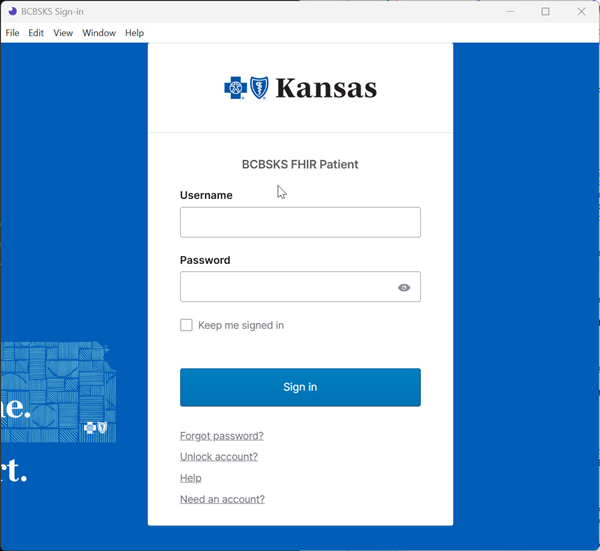This screenshot has width=600, height=551.
Task: Focus the Username input field
Action: coord(300,222)
